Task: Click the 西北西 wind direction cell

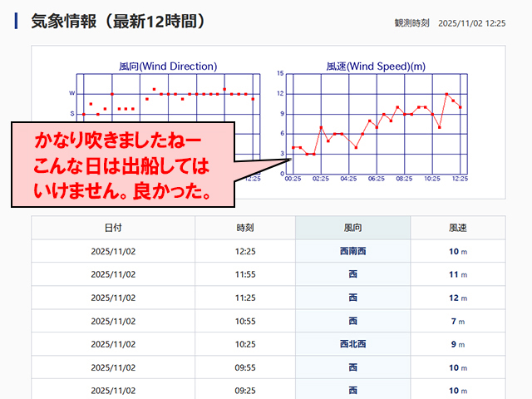Action: (352, 344)
